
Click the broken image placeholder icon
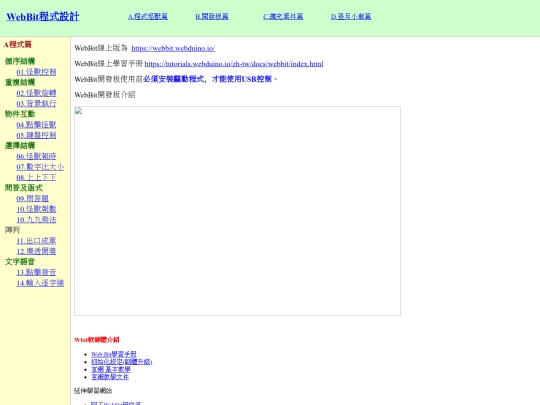point(79,111)
